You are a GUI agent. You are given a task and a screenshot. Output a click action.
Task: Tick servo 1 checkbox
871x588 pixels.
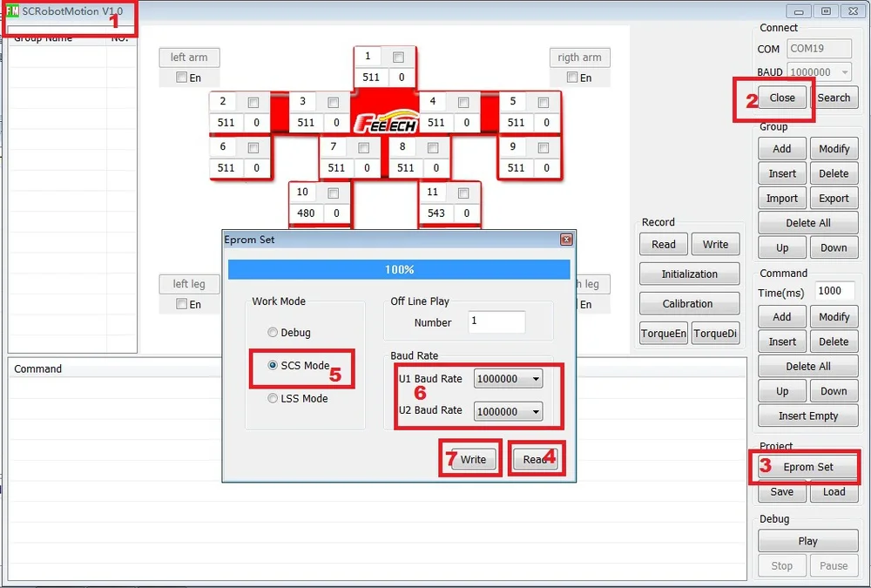(398, 57)
